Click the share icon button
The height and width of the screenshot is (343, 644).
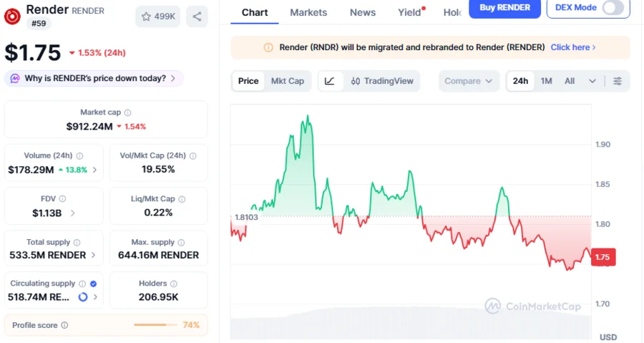pos(197,16)
